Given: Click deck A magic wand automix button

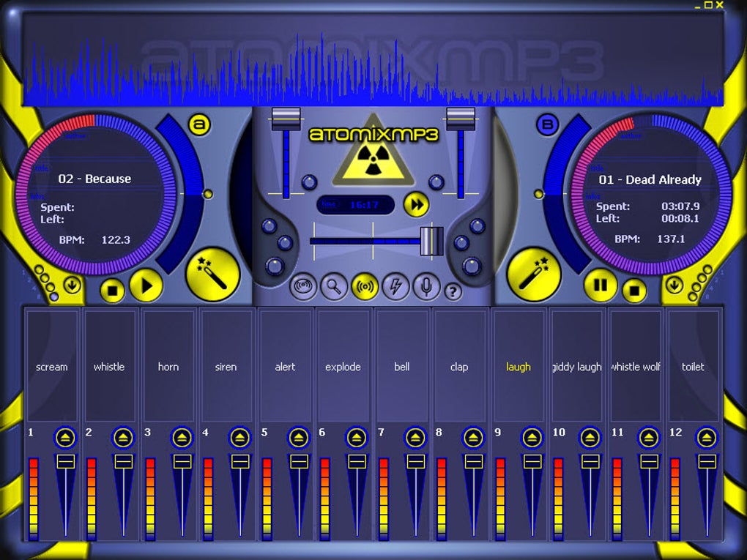Looking at the screenshot, I should [212, 275].
